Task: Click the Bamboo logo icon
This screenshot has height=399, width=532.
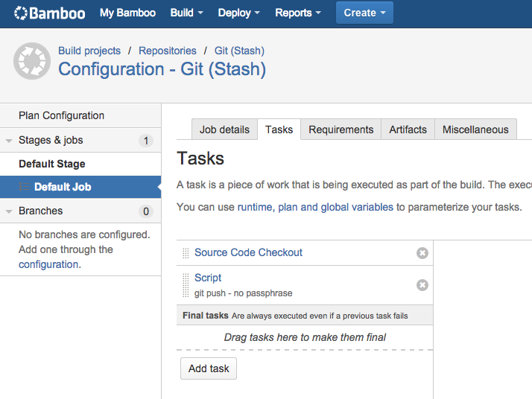Action: 20,13
